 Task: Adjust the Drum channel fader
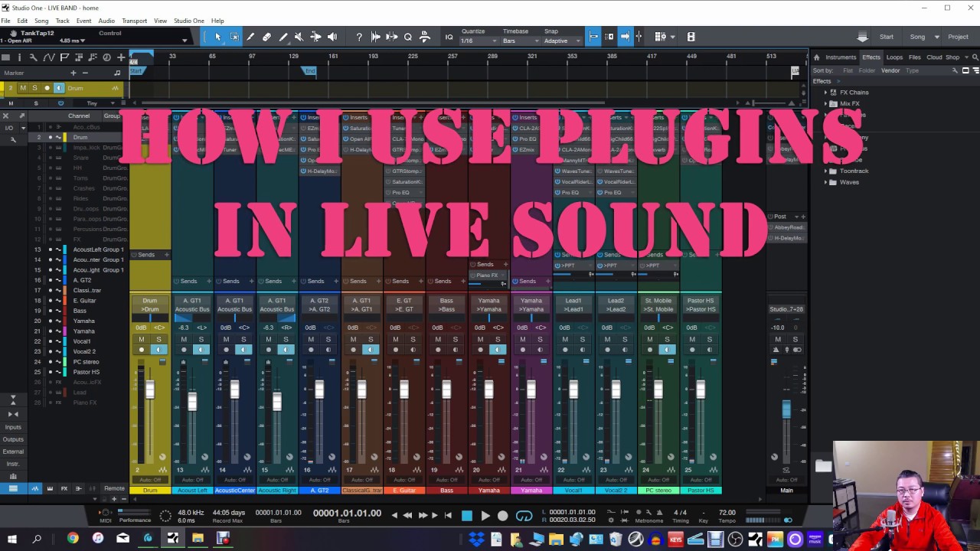click(x=150, y=390)
